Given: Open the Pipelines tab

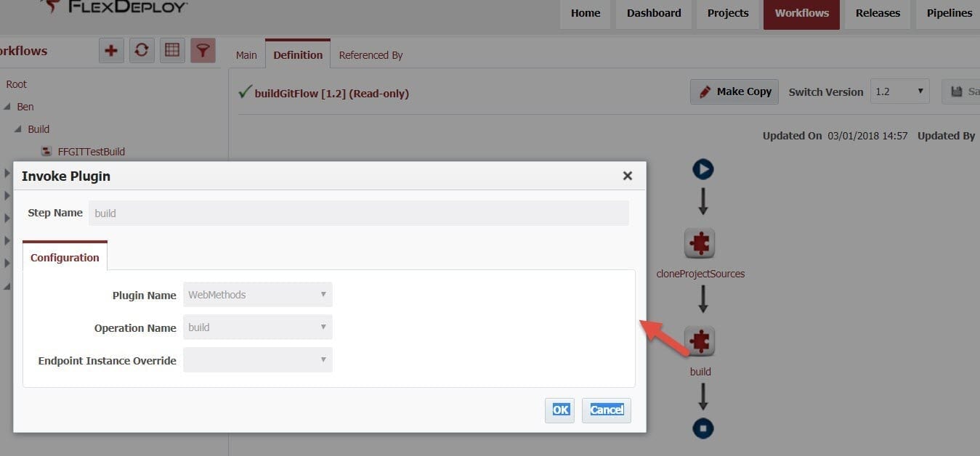Looking at the screenshot, I should coord(949,14).
